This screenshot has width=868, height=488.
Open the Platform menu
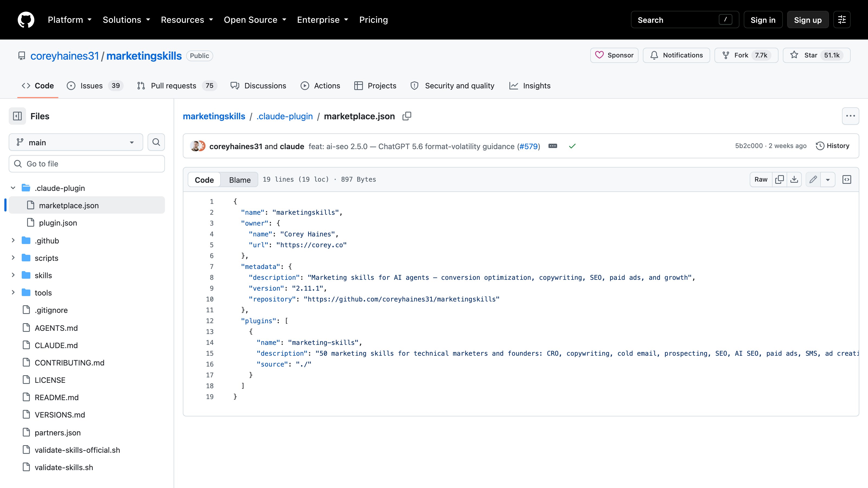pos(70,20)
